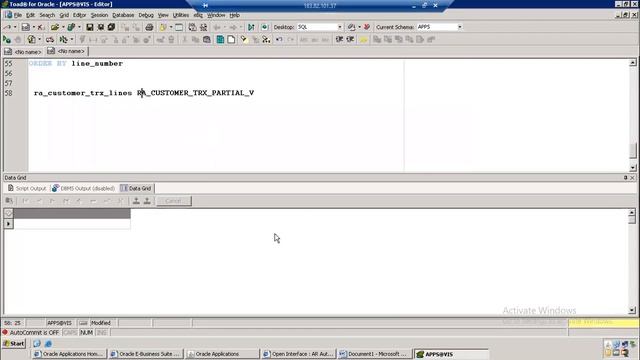The height and width of the screenshot is (360, 640).
Task: Expand dropdown arrow next to hand icon
Action: pyautogui.click(x=171, y=27)
